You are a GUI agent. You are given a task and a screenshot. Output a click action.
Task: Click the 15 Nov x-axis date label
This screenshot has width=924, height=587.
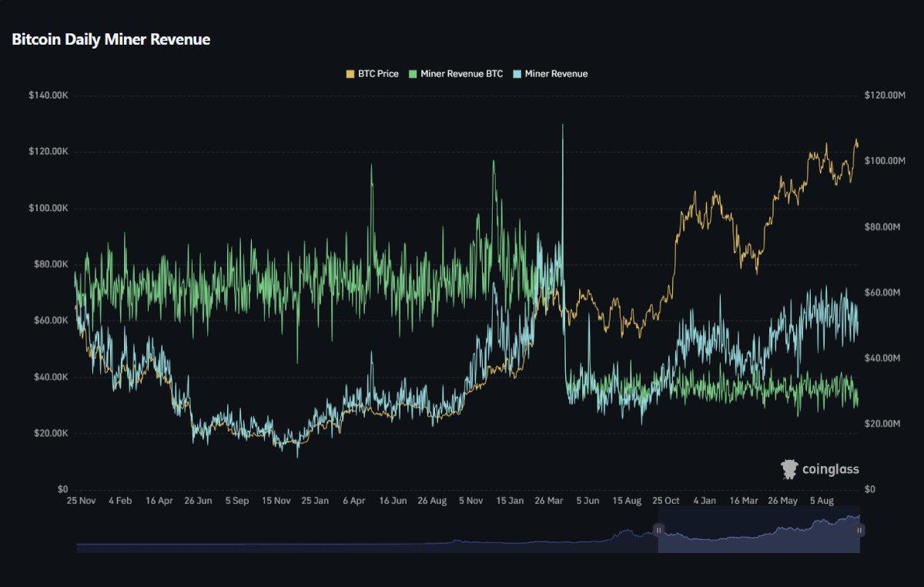coord(276,501)
